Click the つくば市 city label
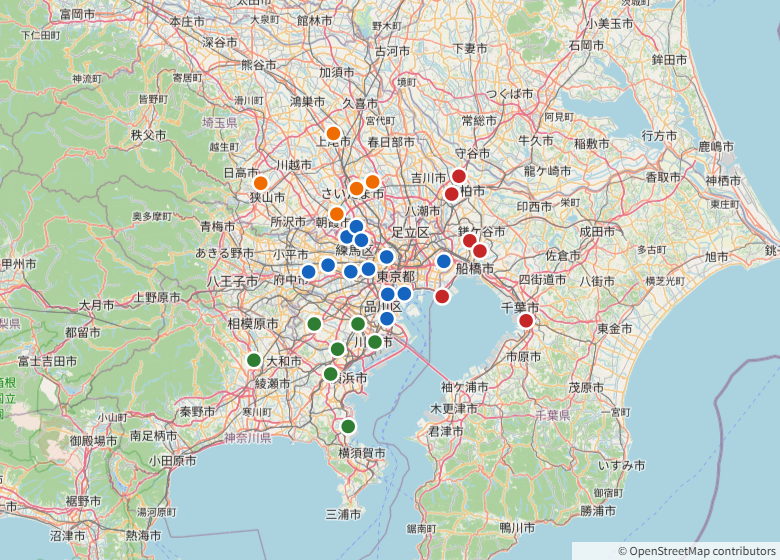 tap(509, 94)
